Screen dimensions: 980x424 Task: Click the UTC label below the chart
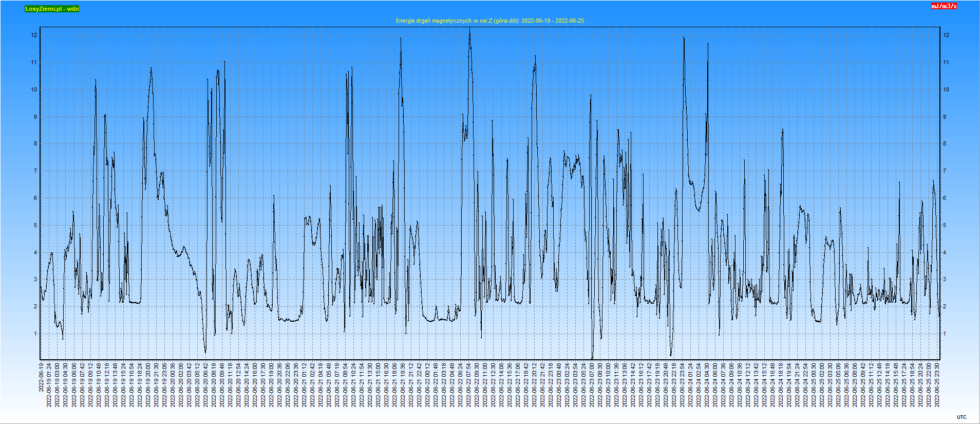pos(962,417)
